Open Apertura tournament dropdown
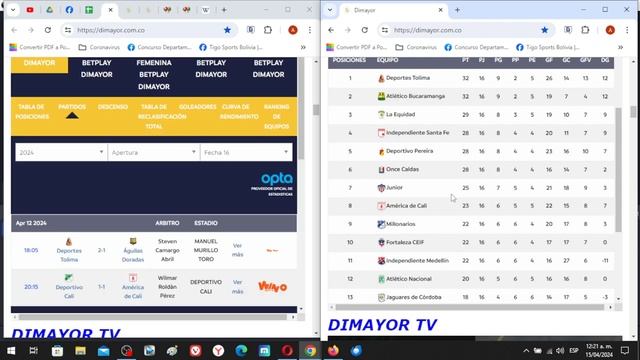The image size is (640, 360). (x=154, y=152)
